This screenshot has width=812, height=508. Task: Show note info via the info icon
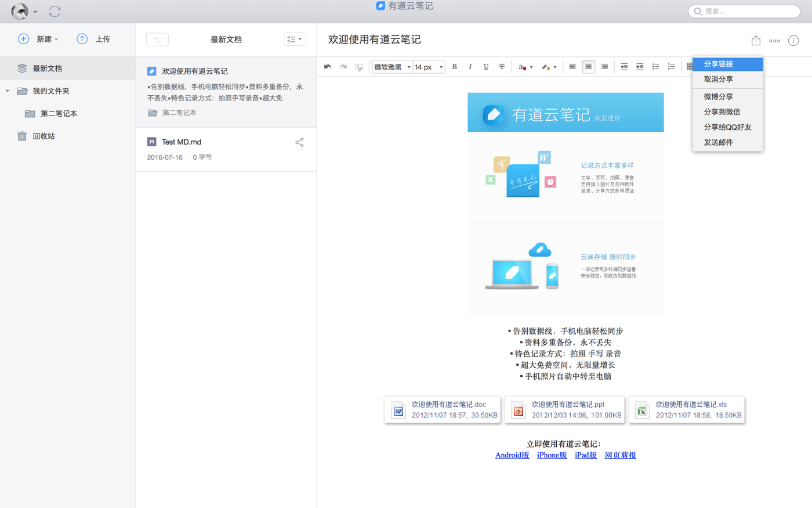(793, 41)
